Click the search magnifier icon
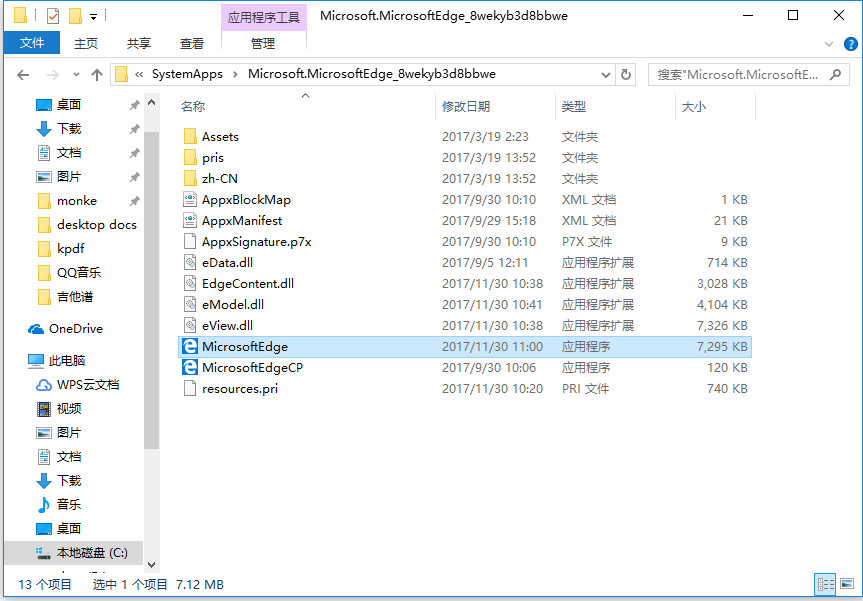The image size is (863, 601). pyautogui.click(x=835, y=74)
